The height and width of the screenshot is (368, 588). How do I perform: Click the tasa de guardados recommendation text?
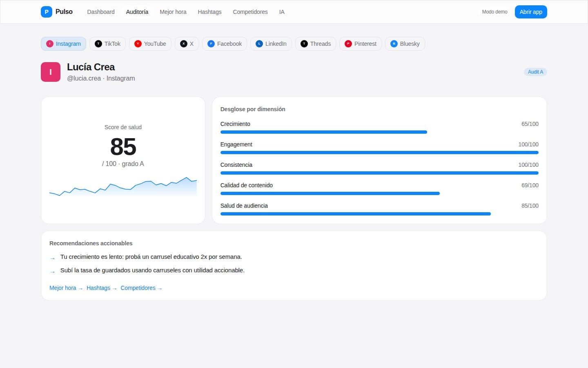click(152, 270)
